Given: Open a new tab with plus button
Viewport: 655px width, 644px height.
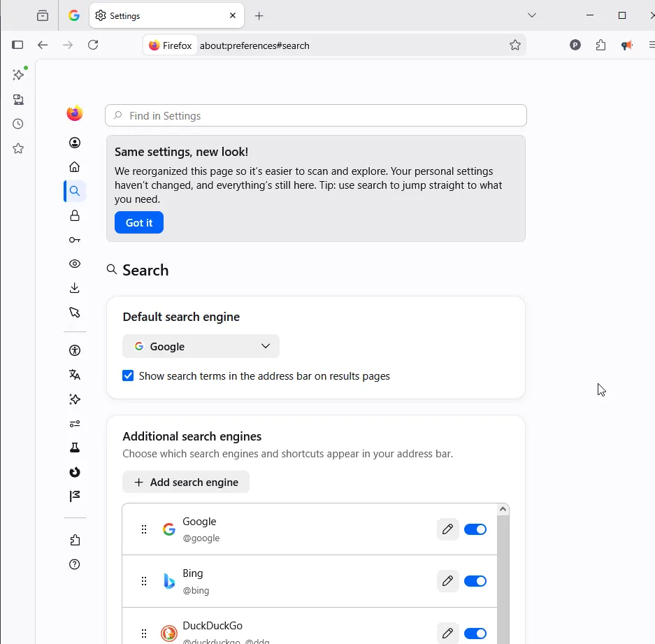Looking at the screenshot, I should (259, 16).
